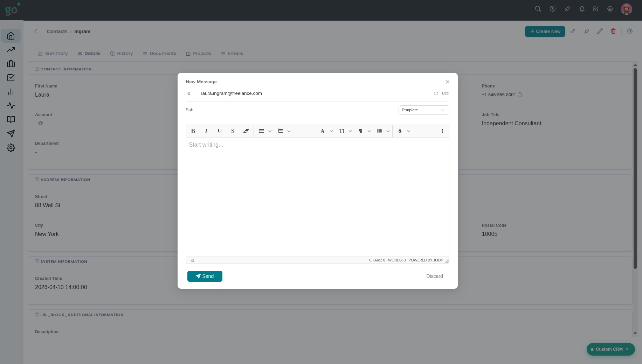Open tasks checkbox icon in top bar

coord(595,9)
